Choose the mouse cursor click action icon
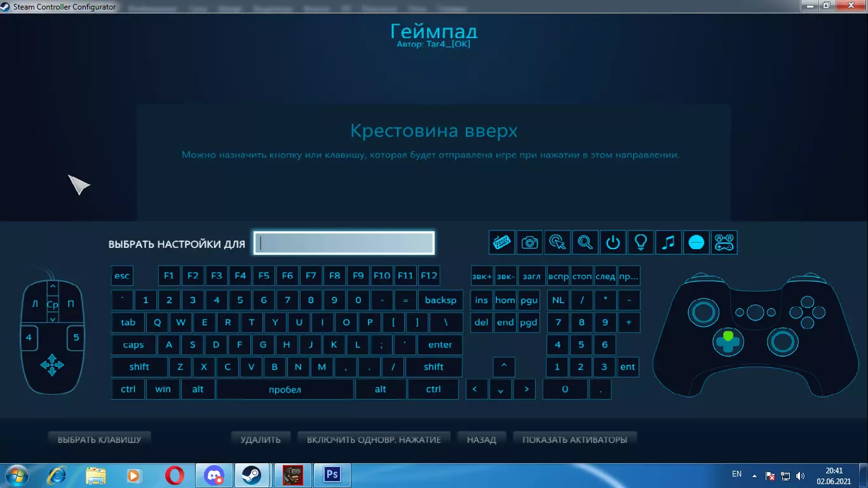Image resolution: width=868 pixels, height=488 pixels. pos(557,242)
